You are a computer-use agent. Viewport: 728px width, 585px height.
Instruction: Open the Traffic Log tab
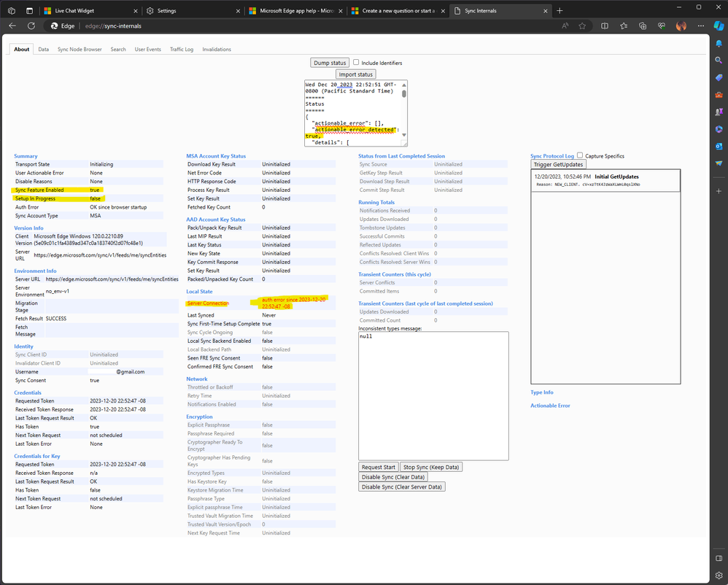(182, 50)
